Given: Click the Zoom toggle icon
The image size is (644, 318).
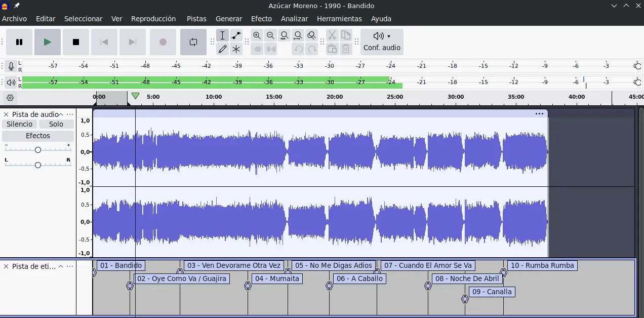Looking at the screenshot, I should [x=311, y=35].
